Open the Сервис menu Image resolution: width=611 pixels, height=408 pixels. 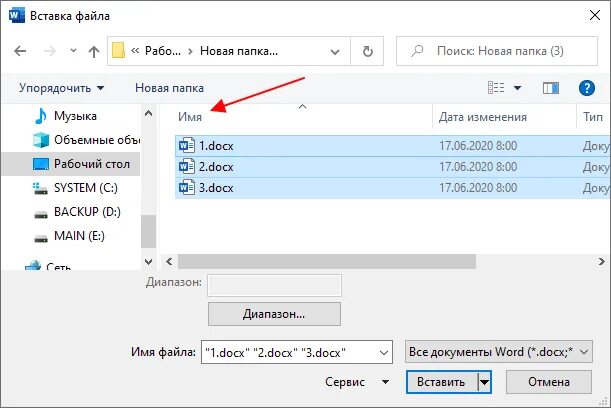tap(357, 382)
